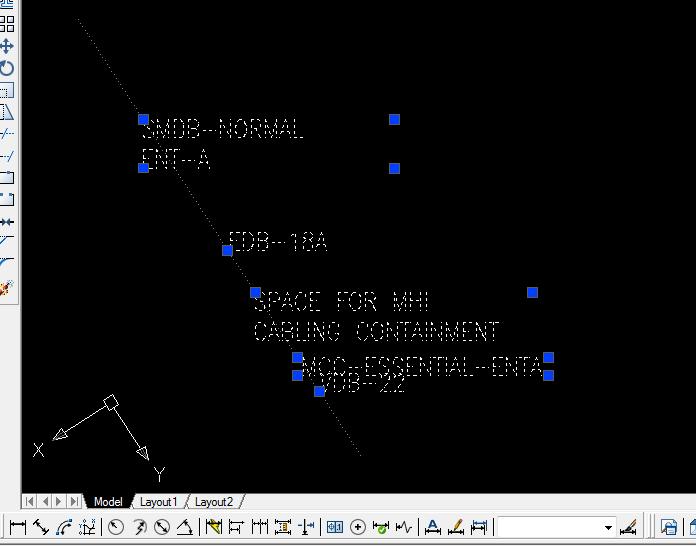Screen dimensions: 696x546
Task: Select right grip of SPACE FOR MHI text
Action: (x=533, y=293)
